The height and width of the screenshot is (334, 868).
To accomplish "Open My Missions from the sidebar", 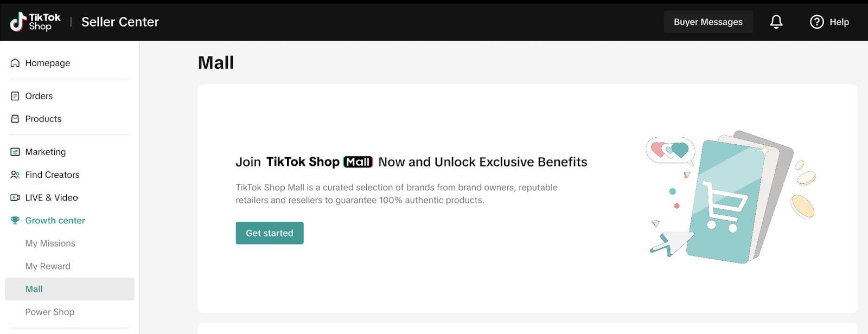I will pos(50,243).
